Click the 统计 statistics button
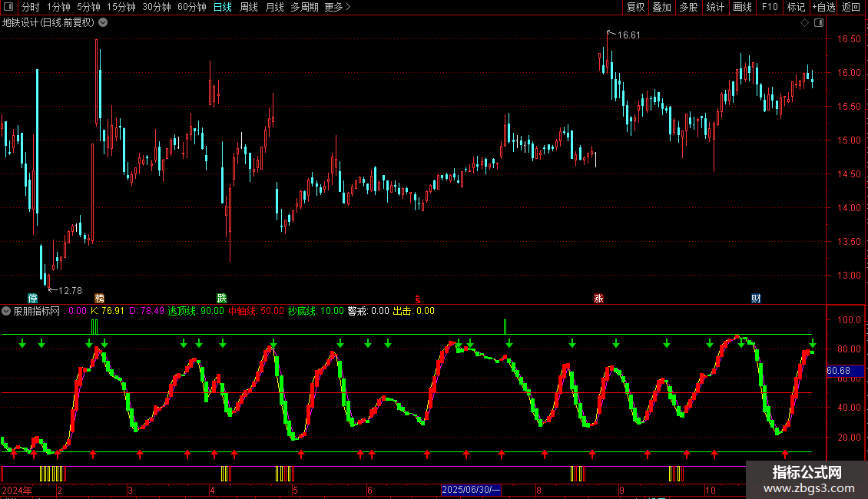Image resolution: width=868 pixels, height=499 pixels. tap(715, 7)
